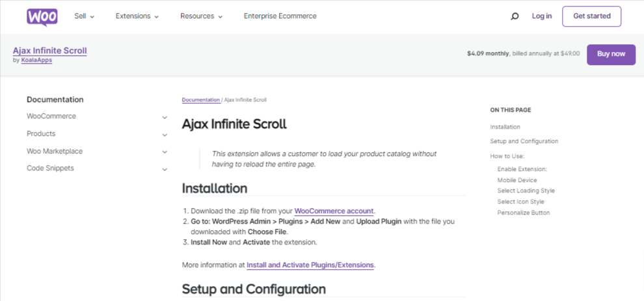Open the KoalaApps vendor link

[x=36, y=60]
